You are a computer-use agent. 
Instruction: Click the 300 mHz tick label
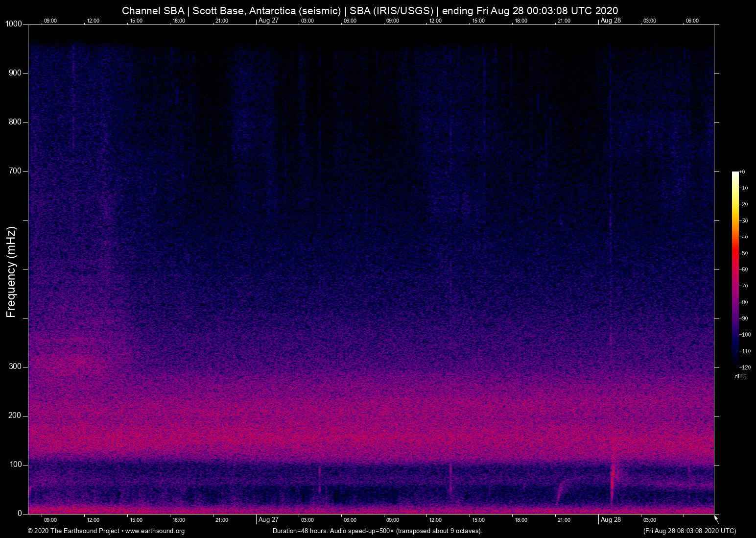pos(15,367)
